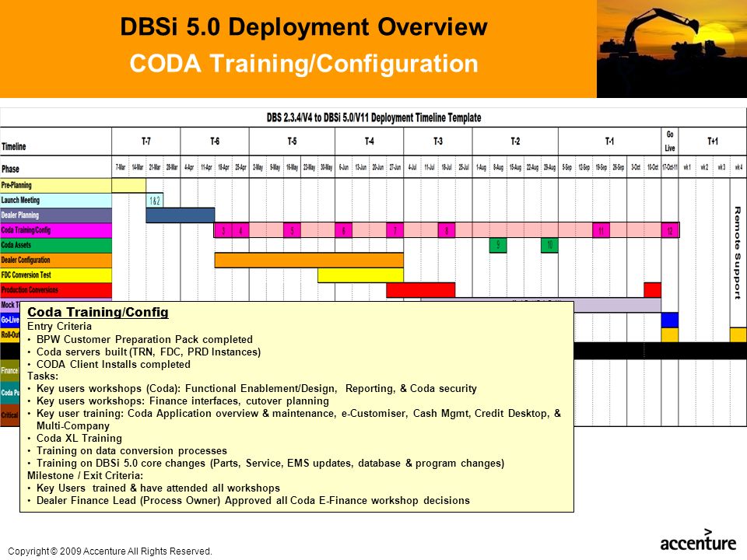Viewport: 747px width, 560px height.
Task: Click the orange Dealer Configuration bar
Action: (309, 261)
